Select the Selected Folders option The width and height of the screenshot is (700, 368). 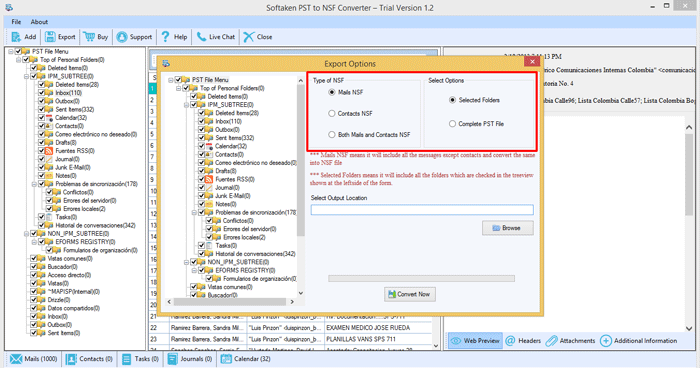tap(453, 100)
